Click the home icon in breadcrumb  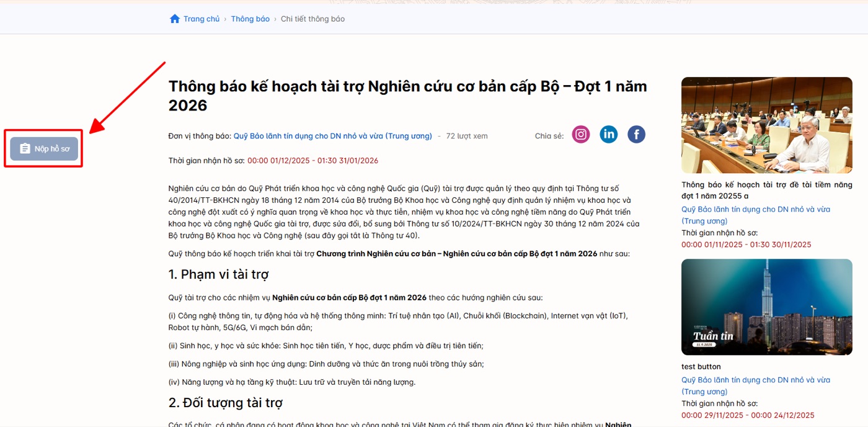174,19
